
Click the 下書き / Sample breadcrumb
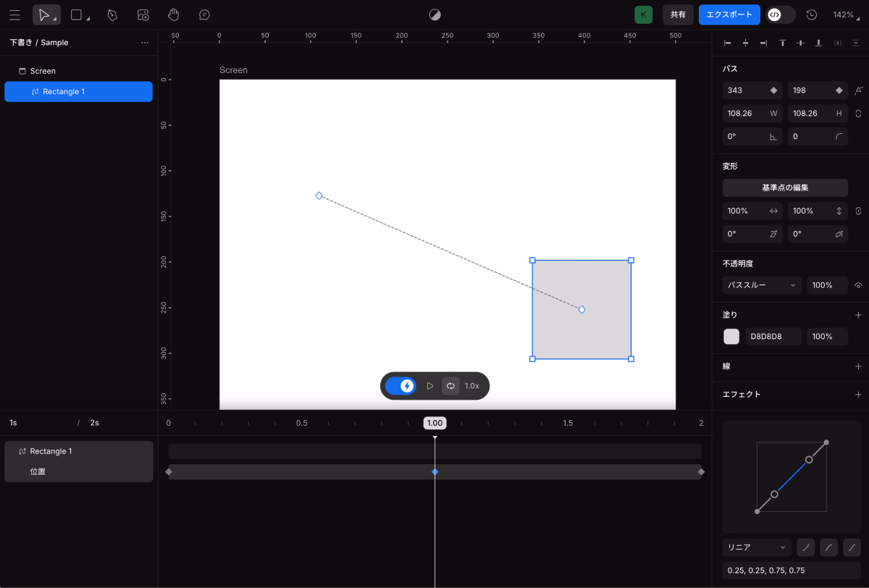[x=39, y=43]
